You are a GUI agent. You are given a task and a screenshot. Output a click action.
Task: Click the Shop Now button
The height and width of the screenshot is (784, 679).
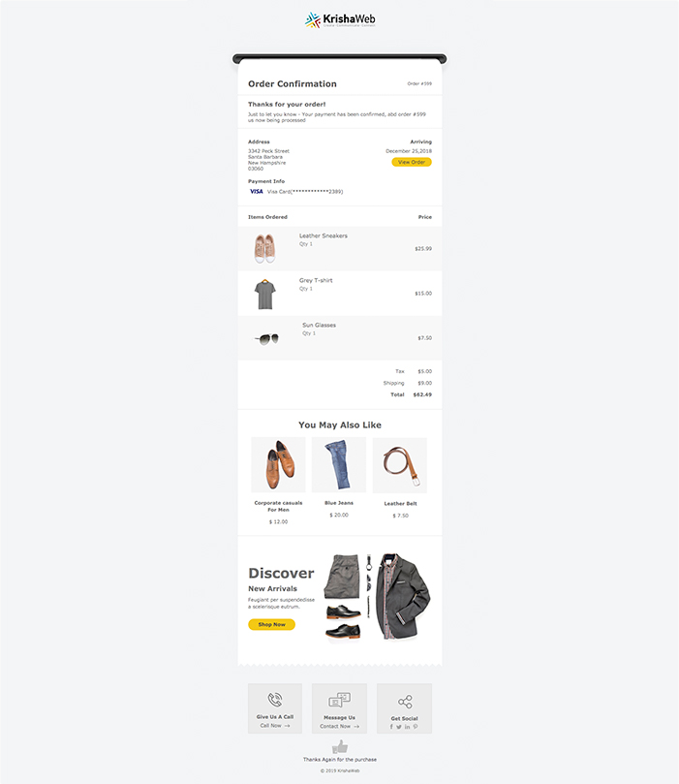click(271, 624)
